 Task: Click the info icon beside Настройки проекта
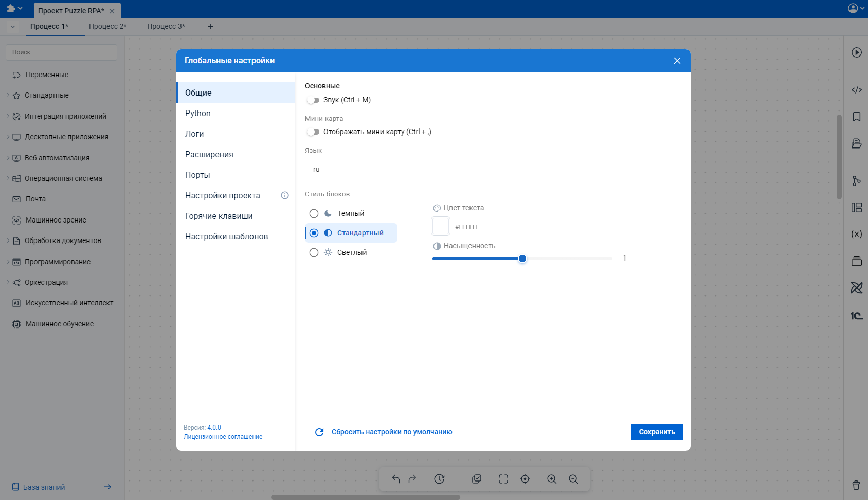tap(285, 195)
